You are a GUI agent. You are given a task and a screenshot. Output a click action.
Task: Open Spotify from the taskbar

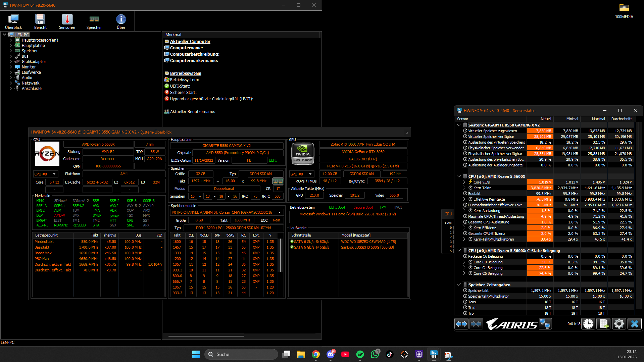point(360,354)
